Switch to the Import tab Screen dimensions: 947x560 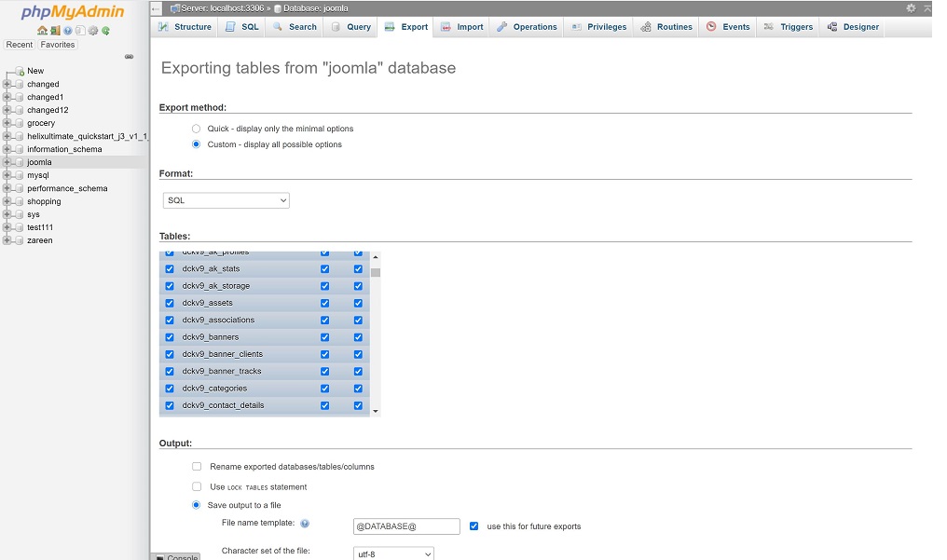pos(462,27)
